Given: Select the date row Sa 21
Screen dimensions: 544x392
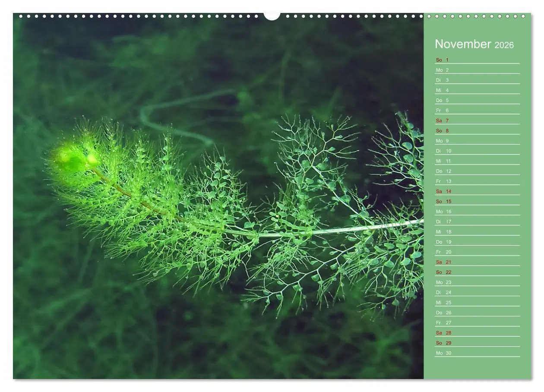Looking at the screenshot, I should [477, 262].
